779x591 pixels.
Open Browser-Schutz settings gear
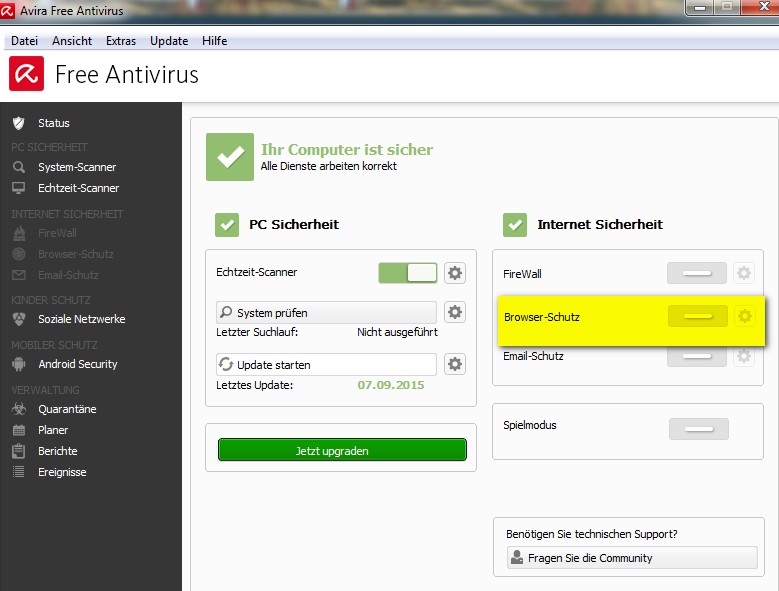[744, 316]
